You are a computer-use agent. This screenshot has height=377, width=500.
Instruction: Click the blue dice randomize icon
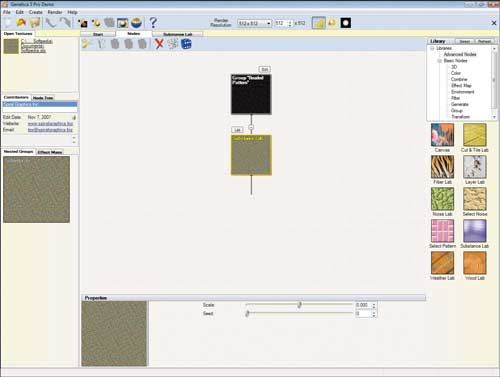click(186, 44)
